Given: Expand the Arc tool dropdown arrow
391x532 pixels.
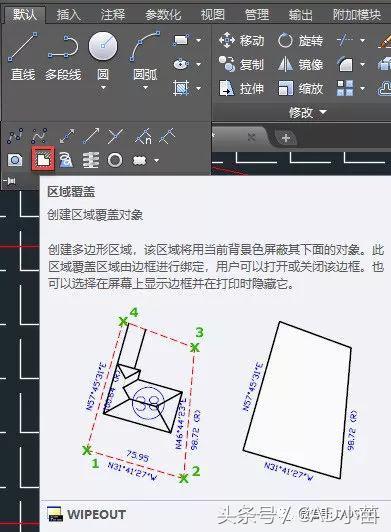Looking at the screenshot, I should tap(145, 88).
